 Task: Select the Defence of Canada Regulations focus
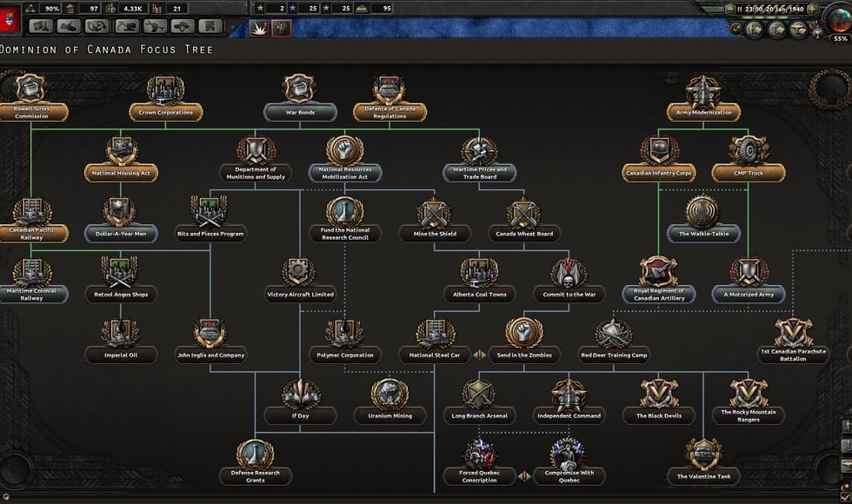(389, 112)
